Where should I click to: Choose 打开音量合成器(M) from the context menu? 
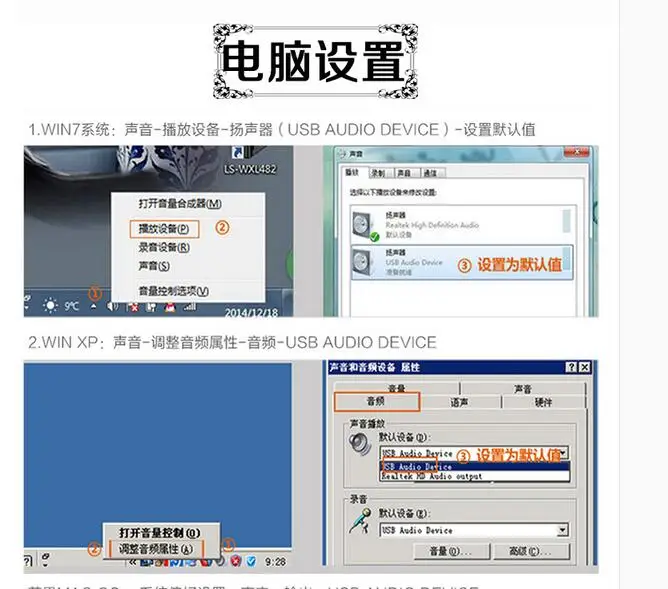[180, 204]
